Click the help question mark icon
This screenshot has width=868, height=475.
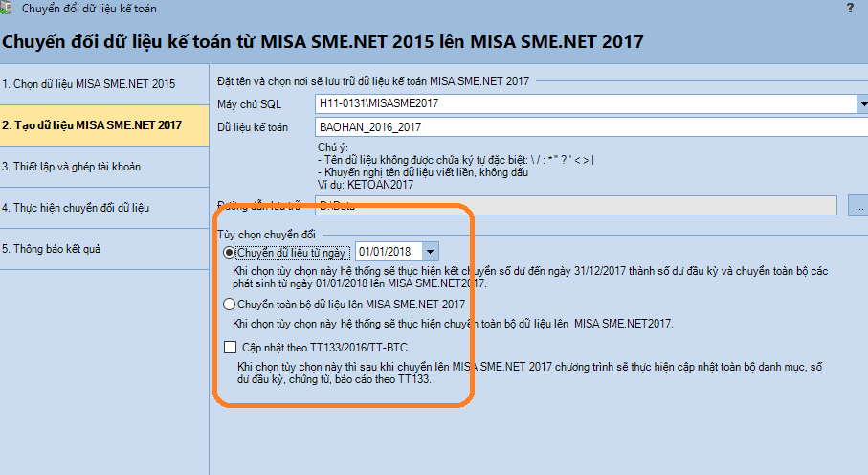pos(850,8)
